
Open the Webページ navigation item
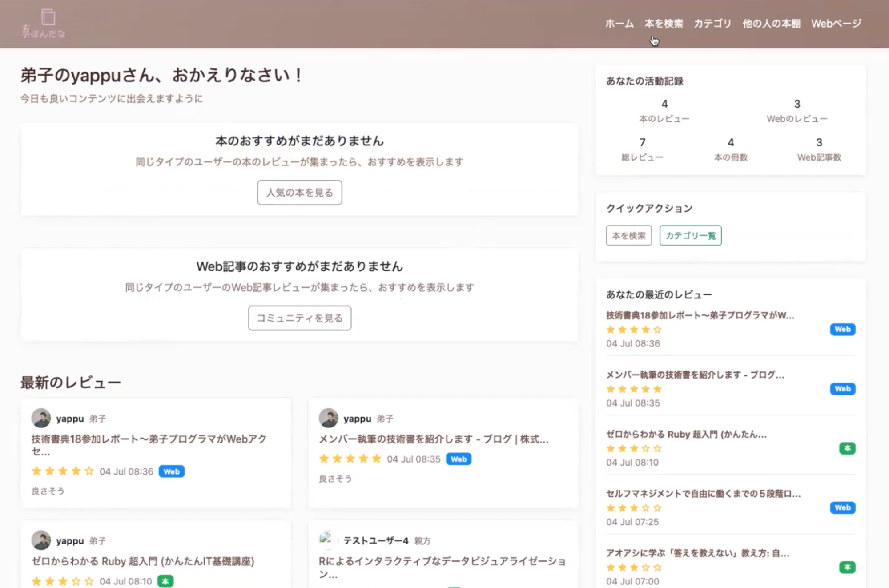(836, 24)
